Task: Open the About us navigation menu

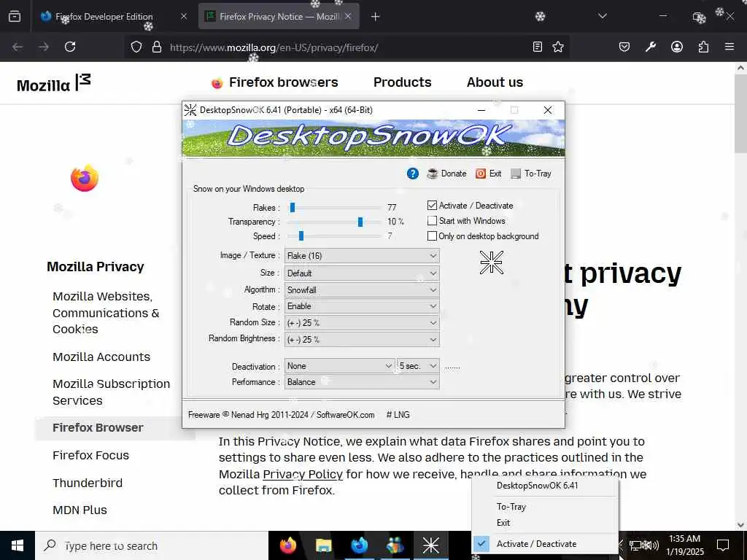Action: pos(495,82)
